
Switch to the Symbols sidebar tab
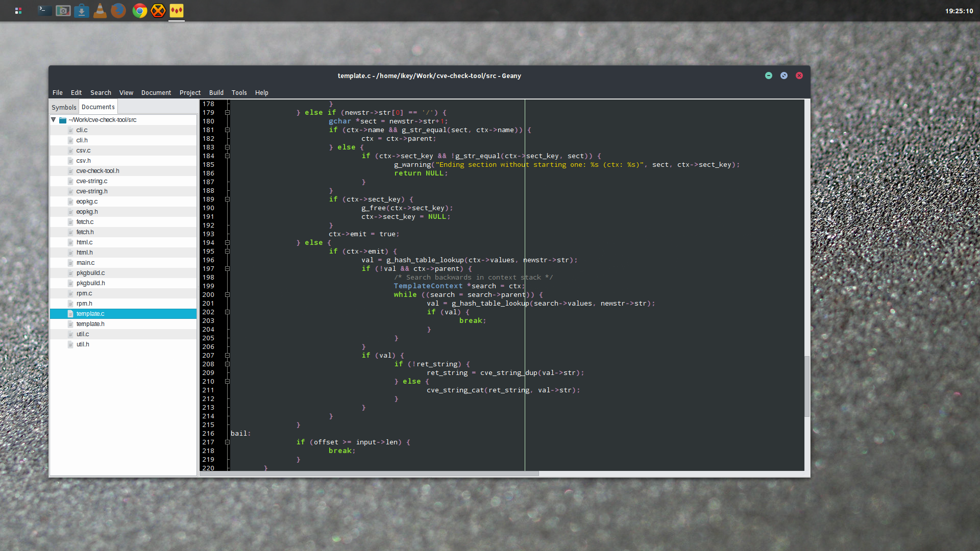tap(64, 107)
